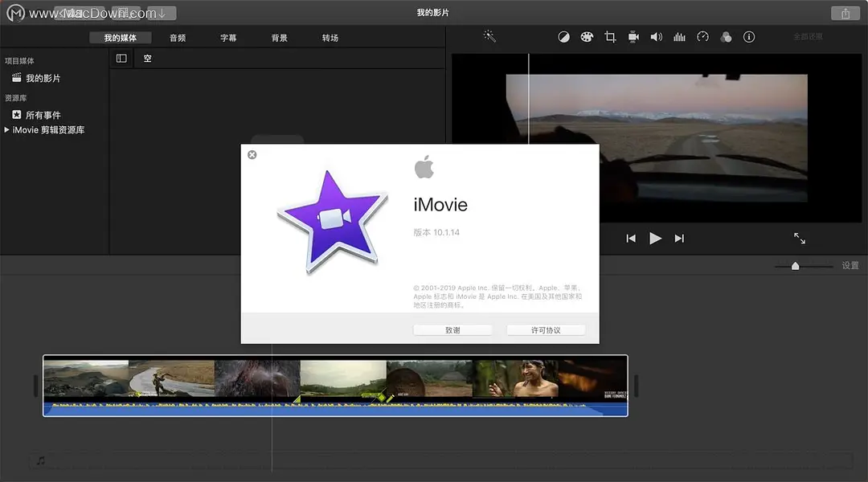Select 我的影片 under 项目媒体 in the sidebar
This screenshot has width=868, height=482.
tap(43, 78)
